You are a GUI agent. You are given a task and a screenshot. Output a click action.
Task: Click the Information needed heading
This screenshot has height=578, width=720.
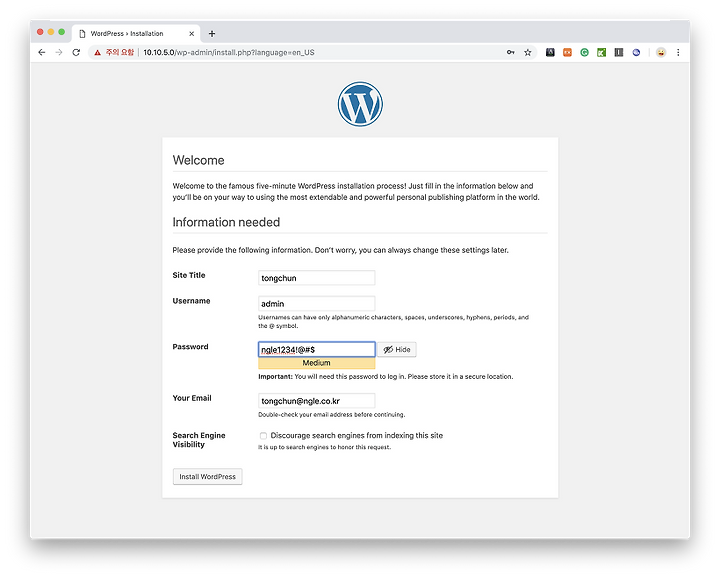coord(226,222)
